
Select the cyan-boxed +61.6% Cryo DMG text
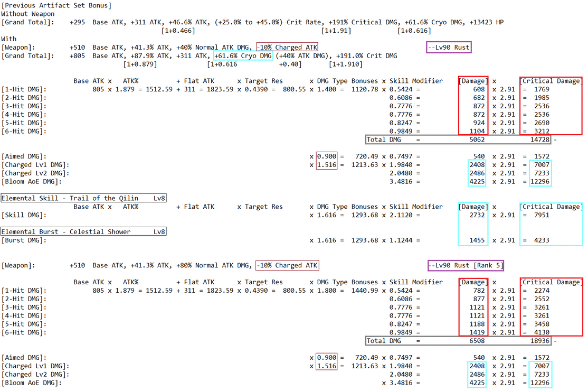243,55
